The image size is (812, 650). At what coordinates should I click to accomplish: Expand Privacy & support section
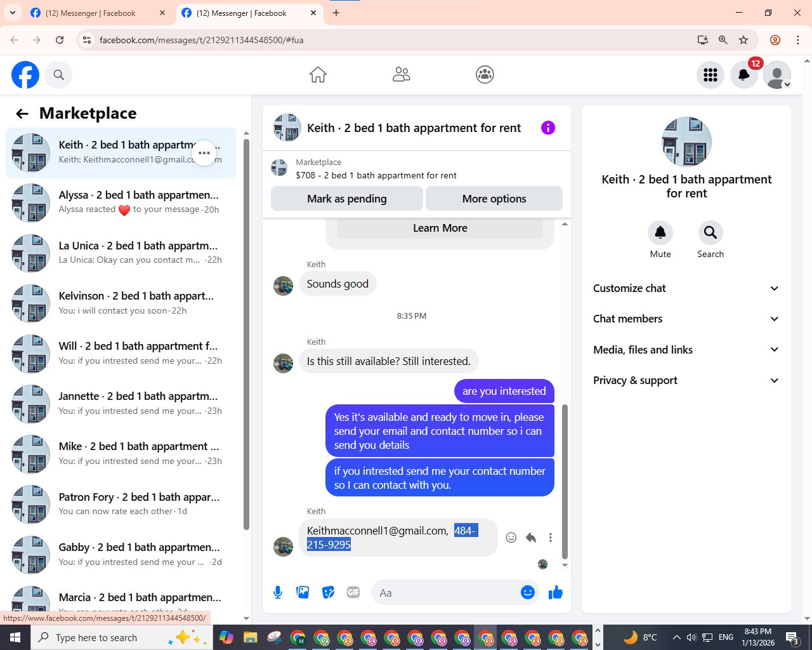pos(686,380)
